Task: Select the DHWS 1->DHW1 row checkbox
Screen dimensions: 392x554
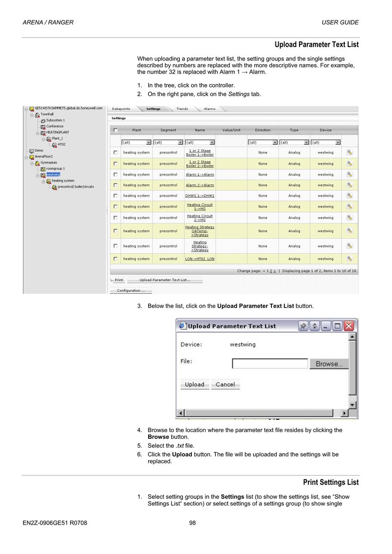Action: click(x=116, y=196)
